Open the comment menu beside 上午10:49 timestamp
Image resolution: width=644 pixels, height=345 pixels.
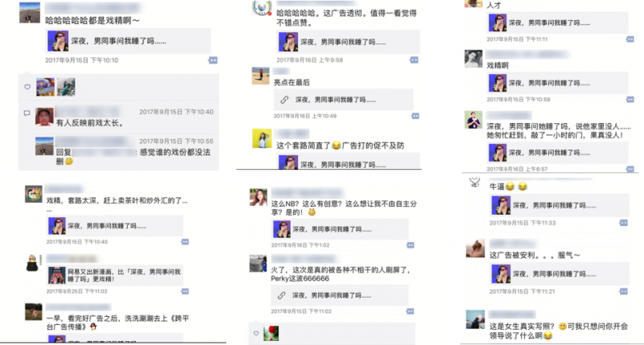(415, 116)
